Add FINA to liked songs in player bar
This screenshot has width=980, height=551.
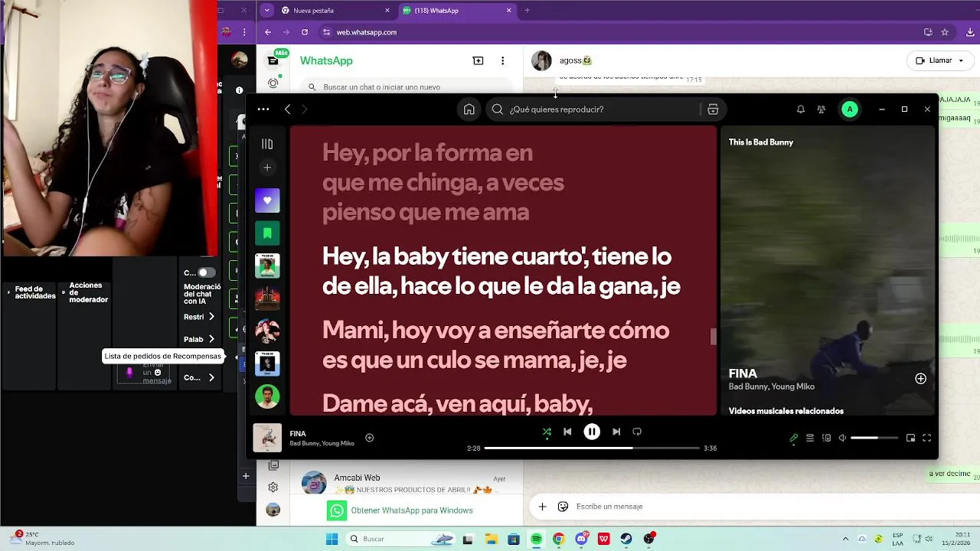point(369,438)
